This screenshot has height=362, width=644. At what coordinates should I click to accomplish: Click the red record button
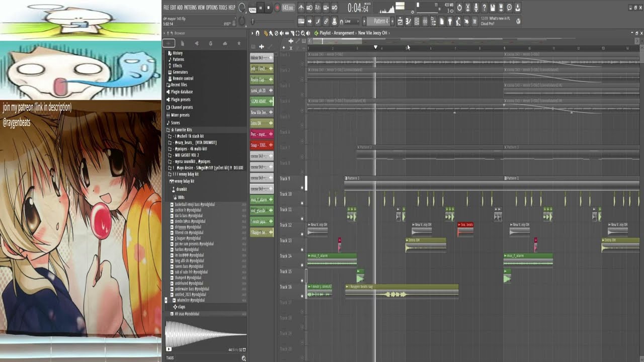pos(277,8)
